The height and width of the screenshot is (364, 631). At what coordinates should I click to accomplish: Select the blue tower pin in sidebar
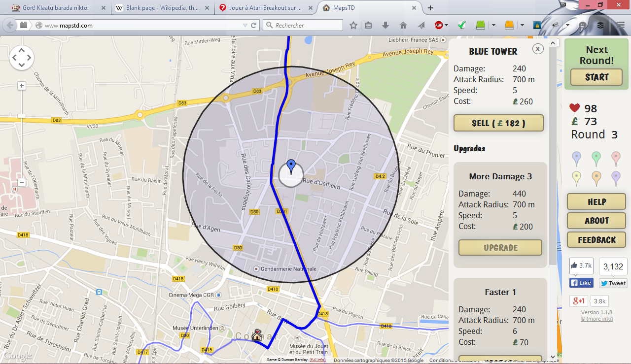[x=576, y=159]
